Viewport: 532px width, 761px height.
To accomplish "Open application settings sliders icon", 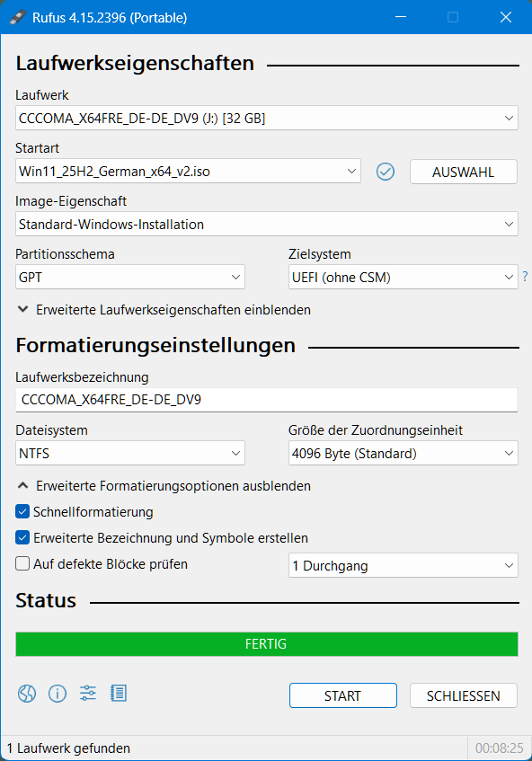I will 88,694.
